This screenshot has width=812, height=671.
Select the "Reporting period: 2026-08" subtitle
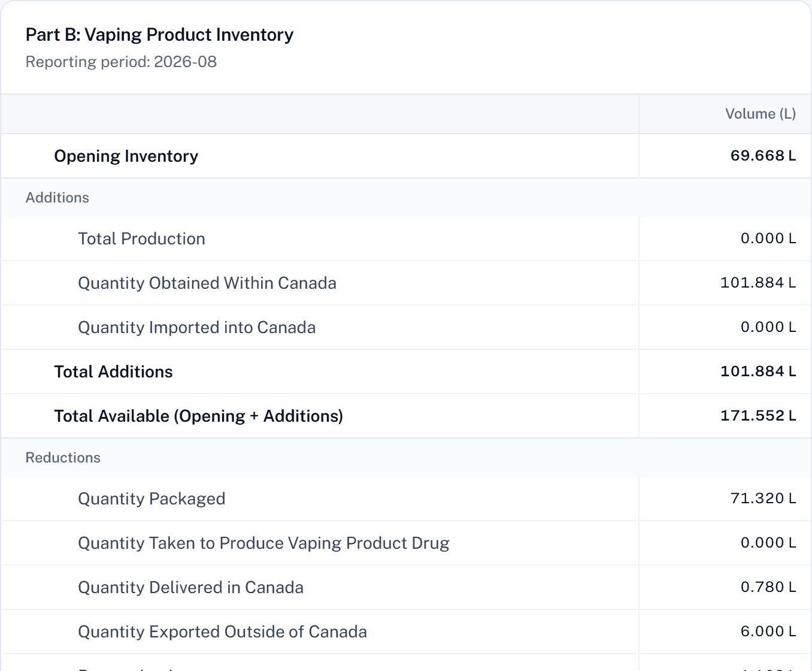[x=121, y=62]
